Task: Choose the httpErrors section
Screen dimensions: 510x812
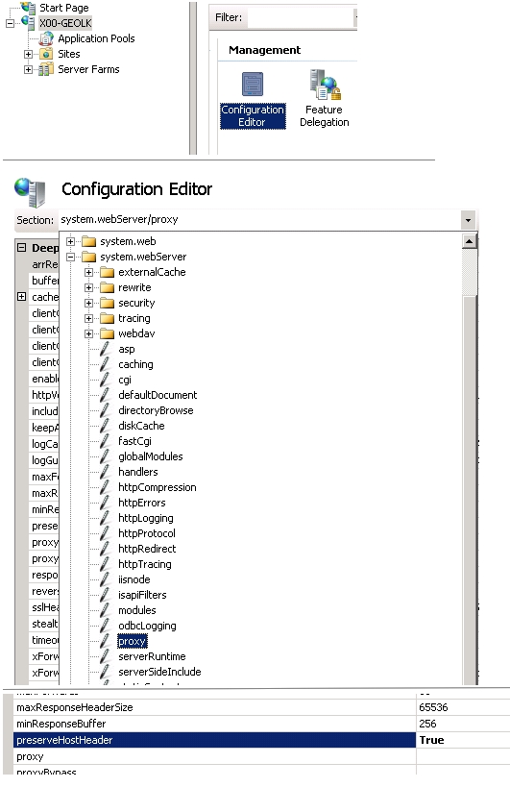Action: click(x=142, y=503)
